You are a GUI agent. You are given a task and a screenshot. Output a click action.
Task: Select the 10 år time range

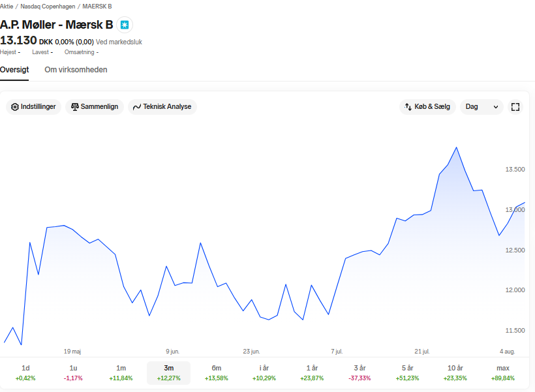455,372
